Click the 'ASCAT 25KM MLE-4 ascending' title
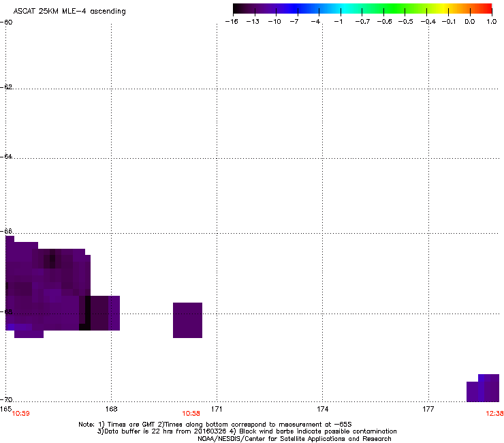Viewport: 504px width, 443px height. [69, 12]
